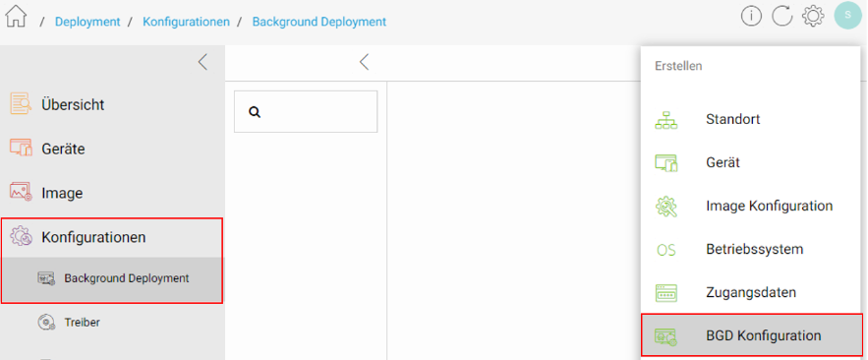868x360 pixels.
Task: Click into the search input field
Action: coord(306,112)
